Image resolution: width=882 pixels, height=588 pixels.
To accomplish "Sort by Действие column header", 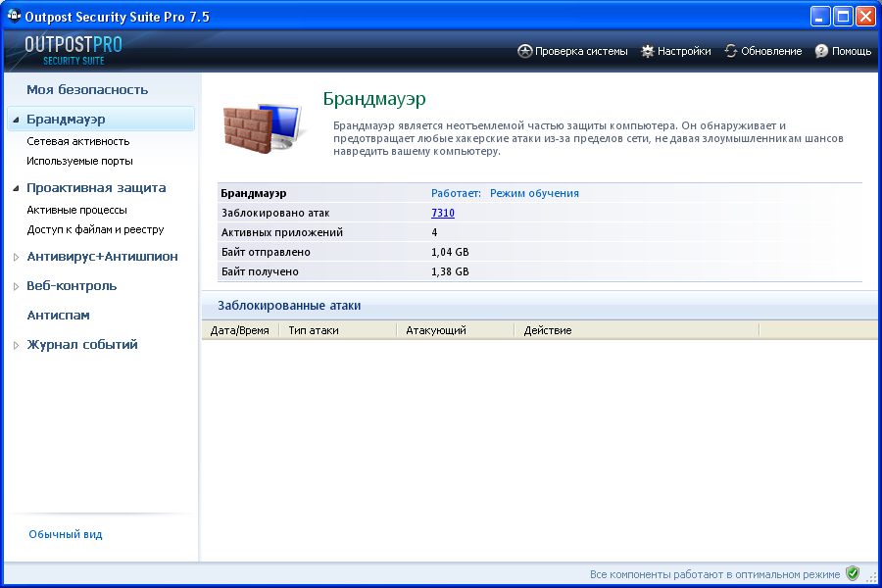I will coord(637,330).
